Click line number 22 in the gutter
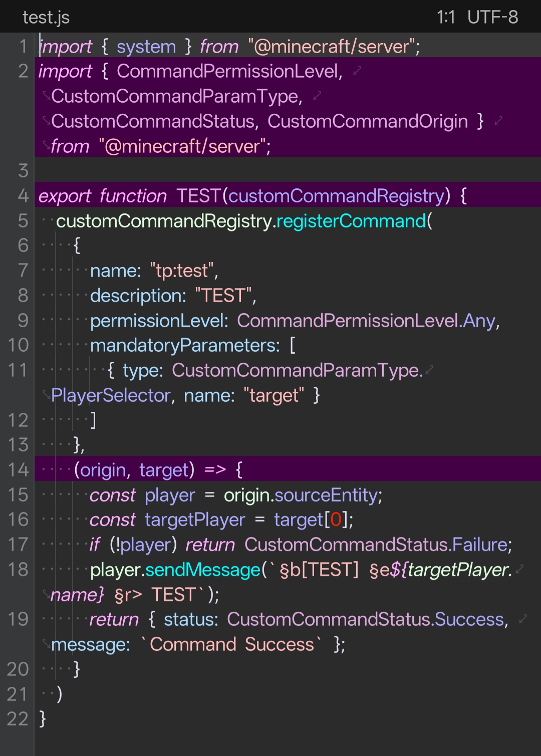 [18, 719]
